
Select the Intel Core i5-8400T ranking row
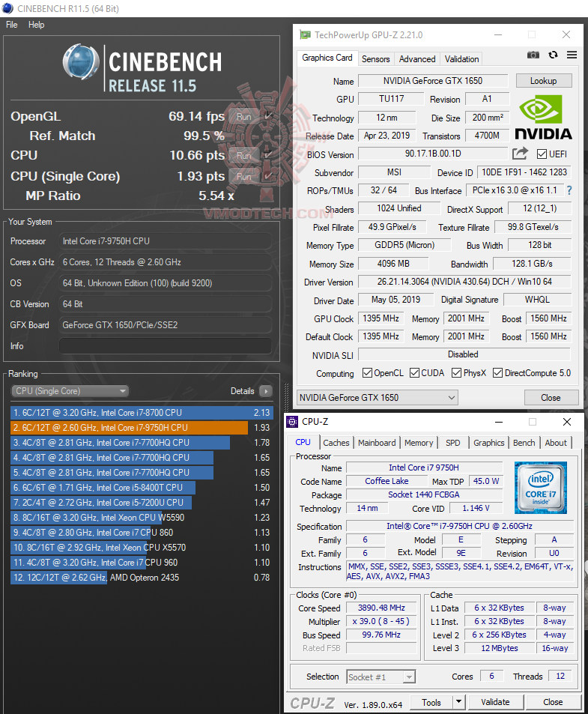pyautogui.click(x=142, y=487)
